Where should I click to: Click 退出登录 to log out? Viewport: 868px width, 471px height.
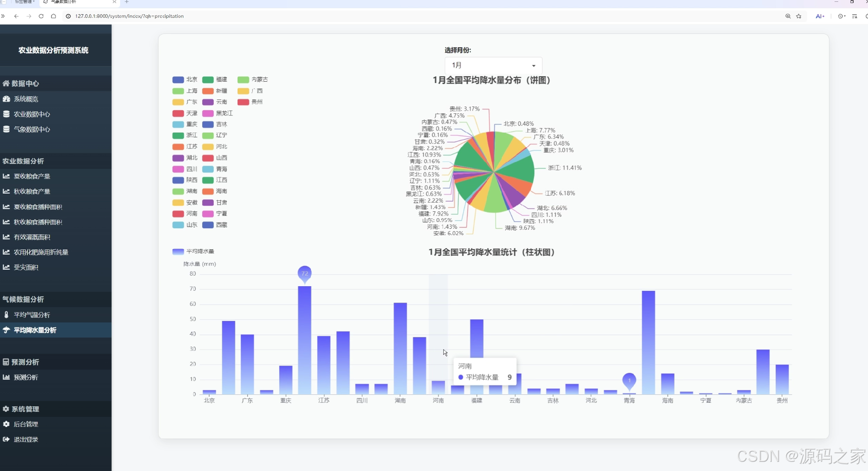click(26, 439)
